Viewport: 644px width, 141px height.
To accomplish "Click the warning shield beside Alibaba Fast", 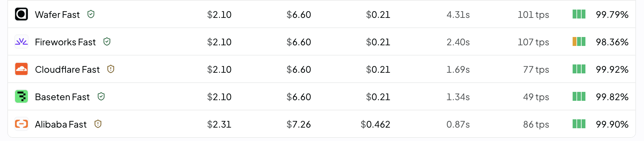I will (x=98, y=124).
